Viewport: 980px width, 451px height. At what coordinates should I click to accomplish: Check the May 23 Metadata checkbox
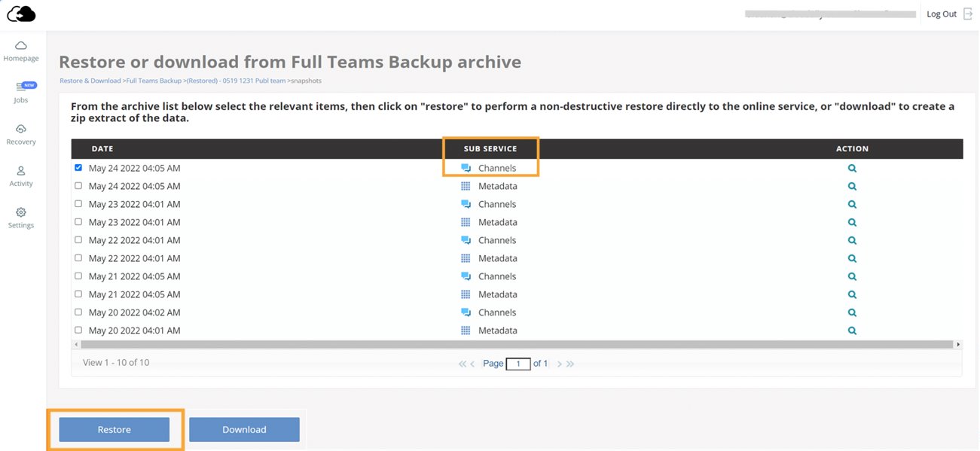pos(78,222)
